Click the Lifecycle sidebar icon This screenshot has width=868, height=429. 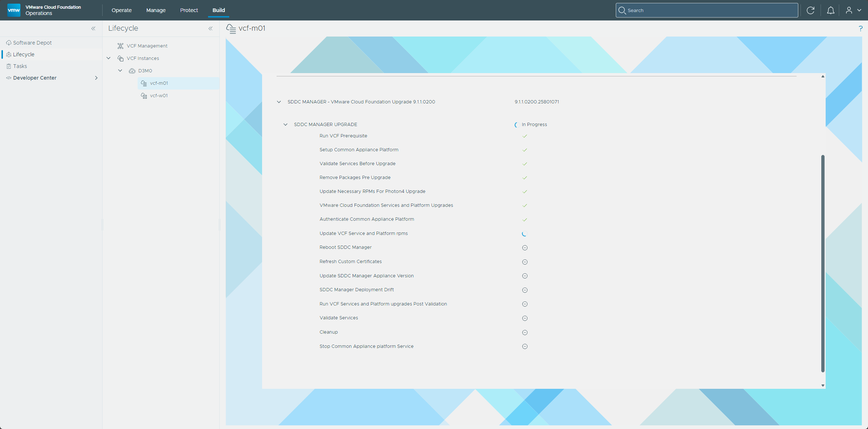coord(9,54)
